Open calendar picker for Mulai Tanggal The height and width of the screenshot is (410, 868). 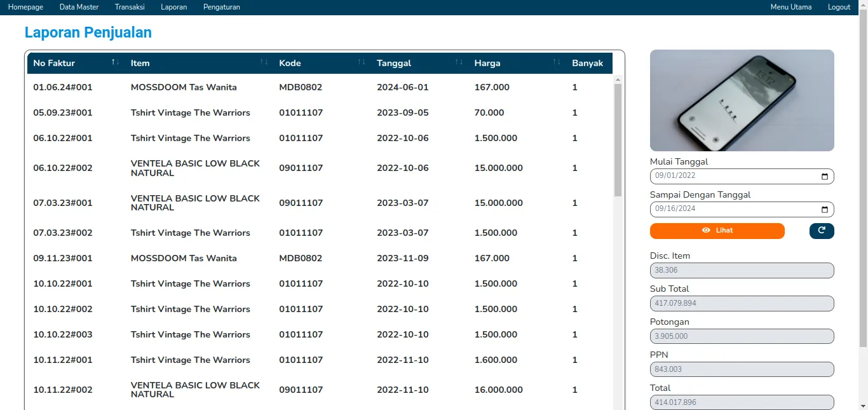click(x=824, y=176)
